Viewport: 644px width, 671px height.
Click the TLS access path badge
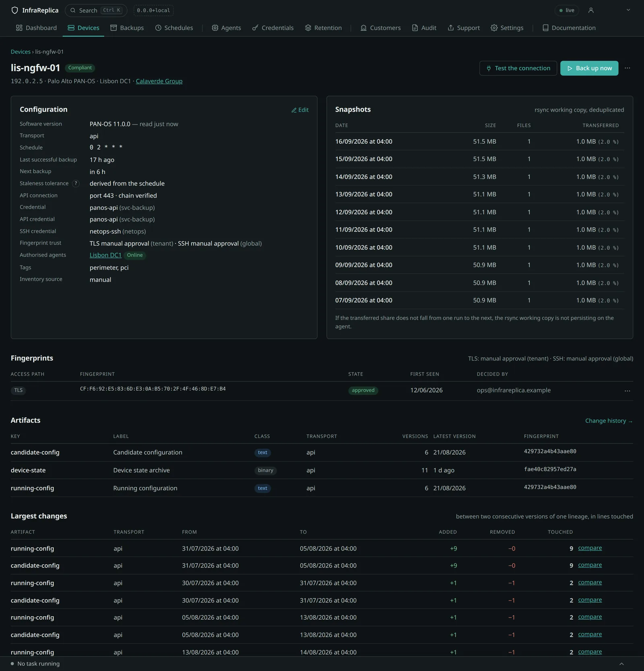pos(19,390)
